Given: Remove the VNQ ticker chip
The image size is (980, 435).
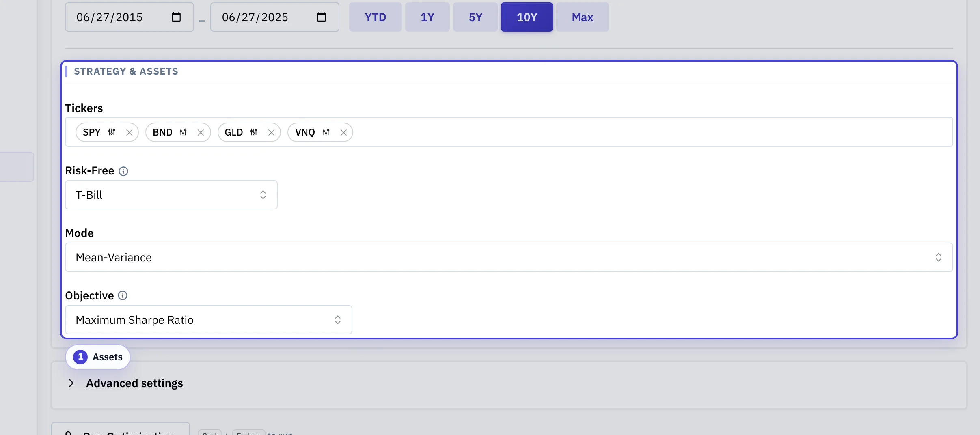Looking at the screenshot, I should point(343,132).
